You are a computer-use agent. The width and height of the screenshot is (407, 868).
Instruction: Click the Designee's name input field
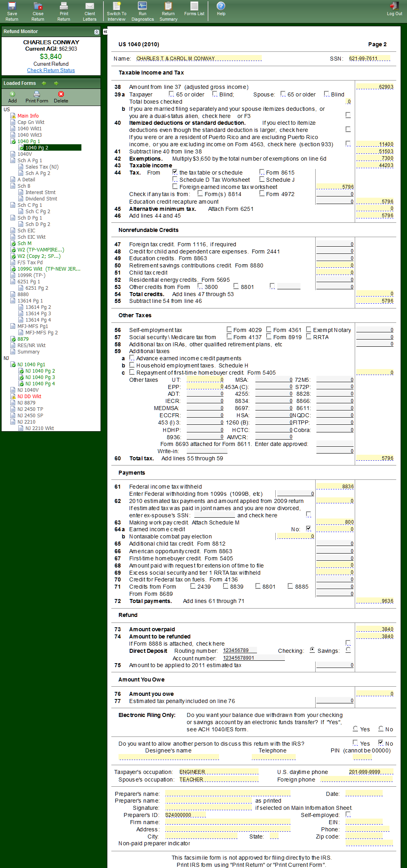point(169,757)
